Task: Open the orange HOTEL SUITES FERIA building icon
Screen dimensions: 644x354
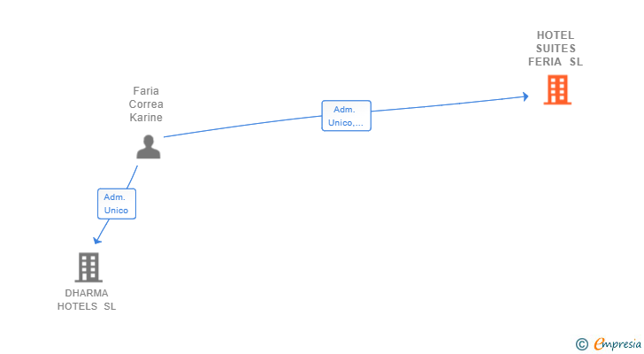Action: [x=557, y=89]
